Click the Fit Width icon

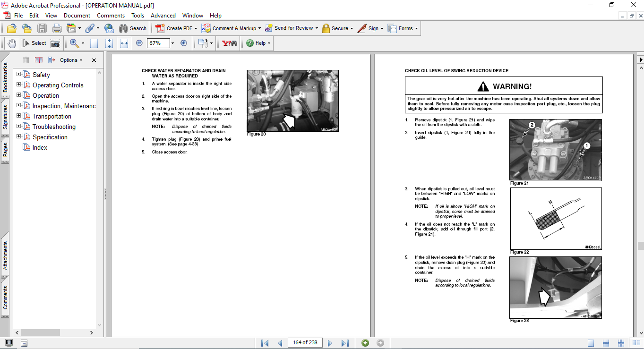click(x=124, y=43)
